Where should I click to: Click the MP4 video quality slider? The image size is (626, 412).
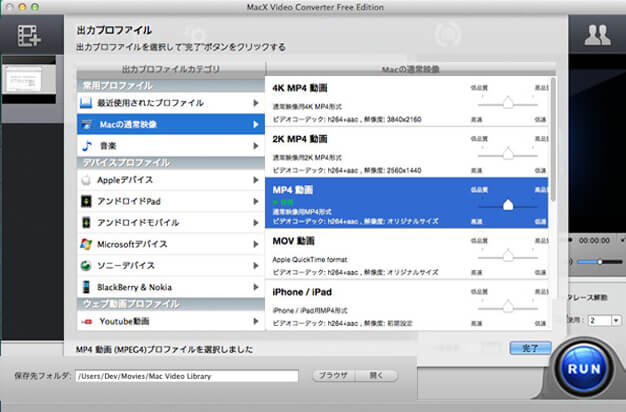508,205
